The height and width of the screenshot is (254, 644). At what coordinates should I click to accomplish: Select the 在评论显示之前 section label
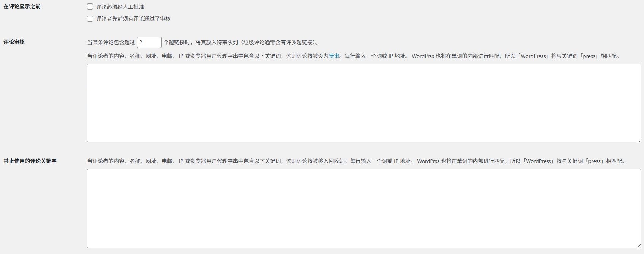point(22,6)
